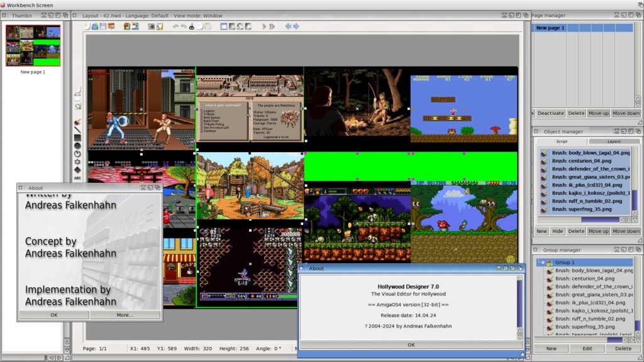Click the More... button in credits window

125,315
